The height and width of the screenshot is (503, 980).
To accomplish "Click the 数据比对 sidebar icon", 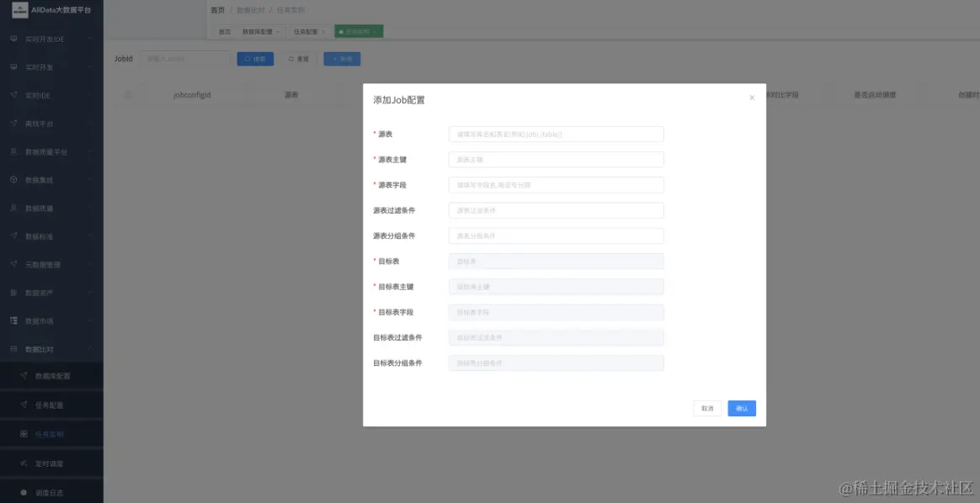I will 13,349.
